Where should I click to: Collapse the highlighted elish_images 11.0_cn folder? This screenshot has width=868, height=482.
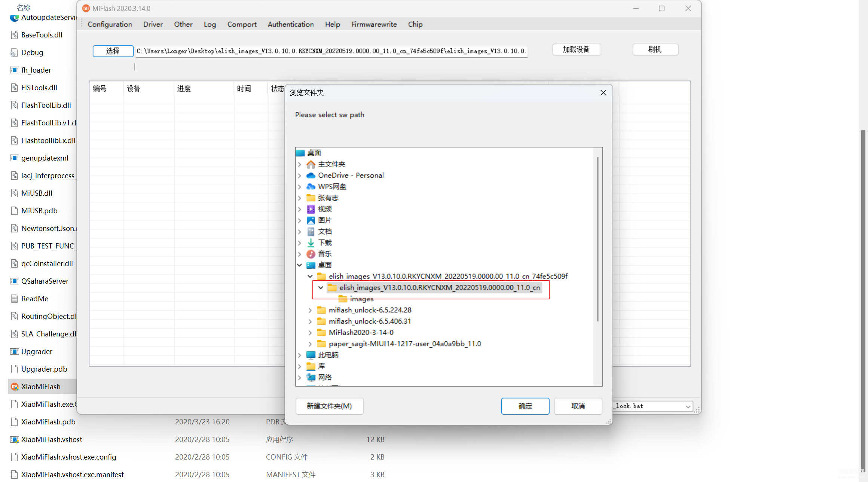pyautogui.click(x=321, y=287)
